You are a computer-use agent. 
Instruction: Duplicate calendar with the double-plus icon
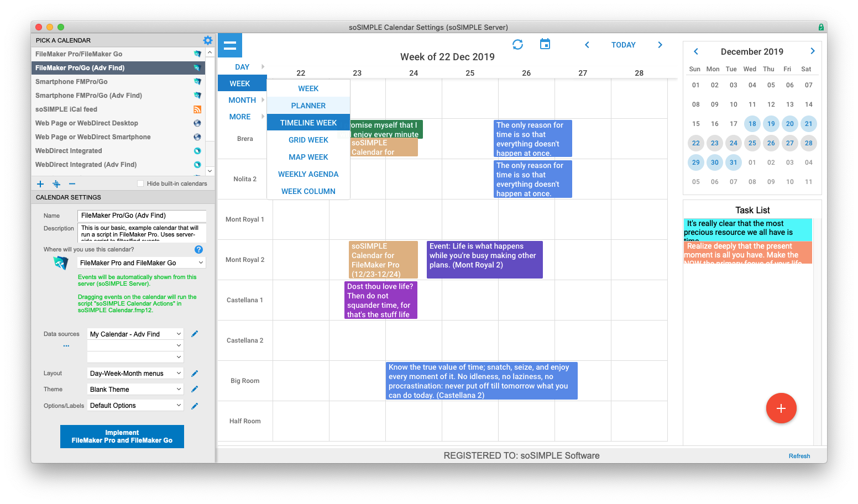56,184
